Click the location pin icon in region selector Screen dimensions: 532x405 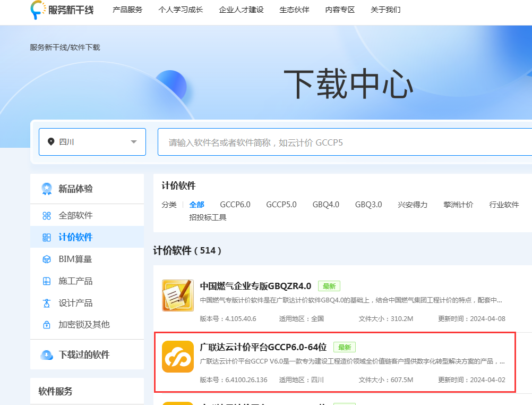[x=51, y=142]
